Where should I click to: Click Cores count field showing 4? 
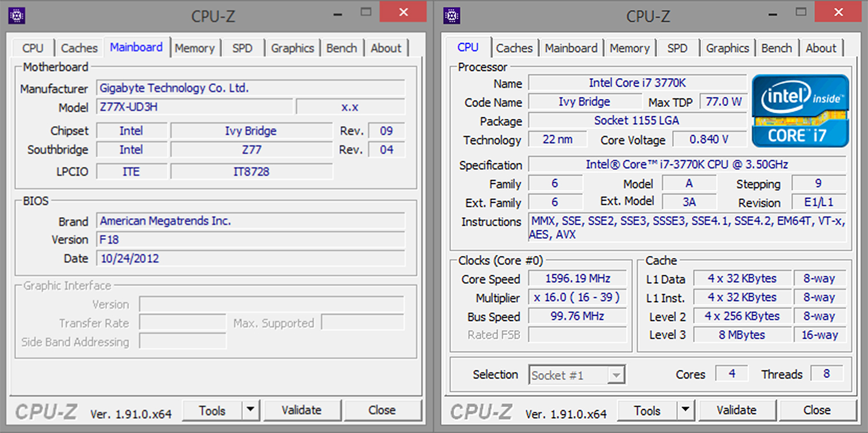(x=732, y=374)
